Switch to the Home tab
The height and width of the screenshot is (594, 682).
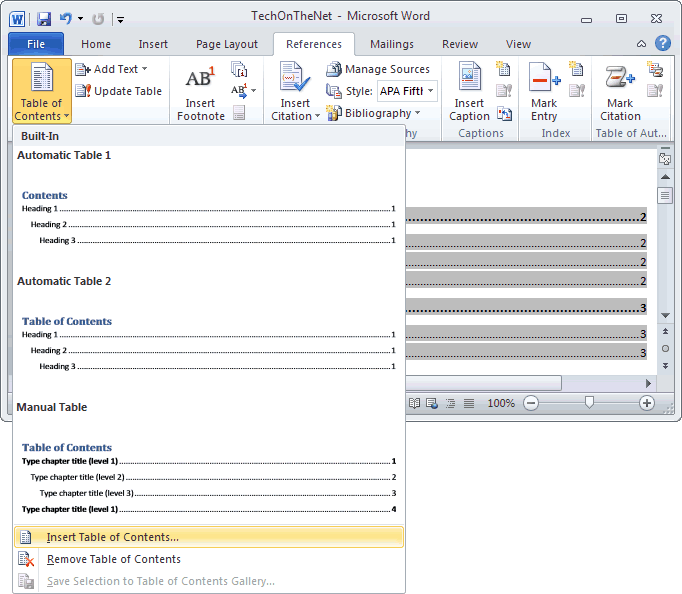click(x=96, y=44)
